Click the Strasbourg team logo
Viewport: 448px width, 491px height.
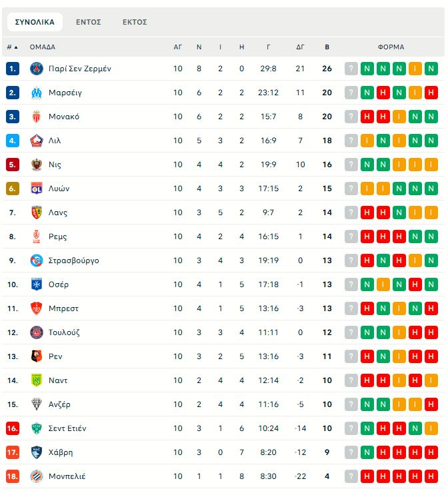(x=36, y=260)
